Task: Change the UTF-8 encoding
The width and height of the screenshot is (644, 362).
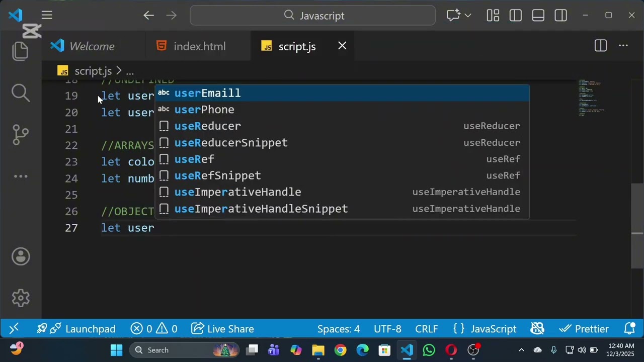Action: [387, 329]
